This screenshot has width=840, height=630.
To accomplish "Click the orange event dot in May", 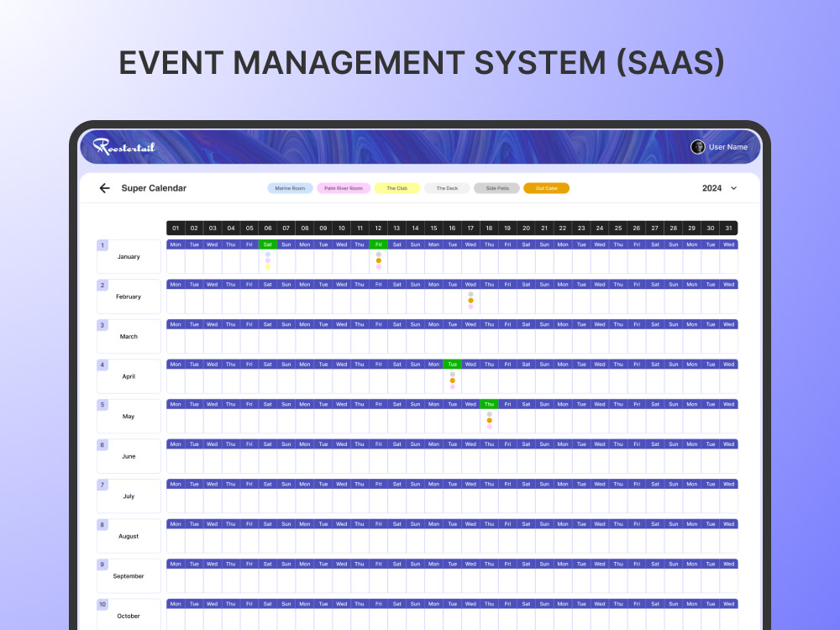I will 489,421.
